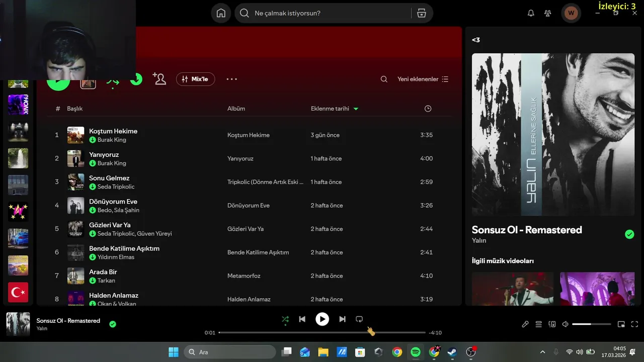Open Friend Activity icon next to bell
Image resolution: width=644 pixels, height=362 pixels.
point(548,13)
